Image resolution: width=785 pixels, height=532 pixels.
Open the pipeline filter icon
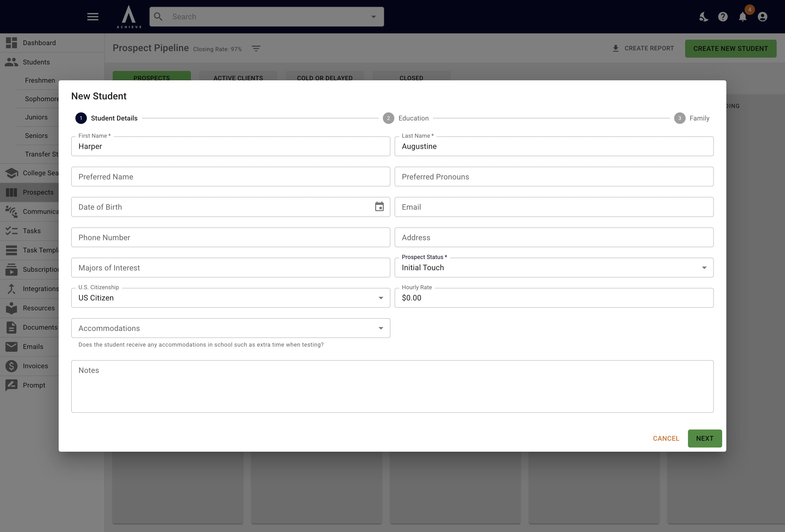256,49
